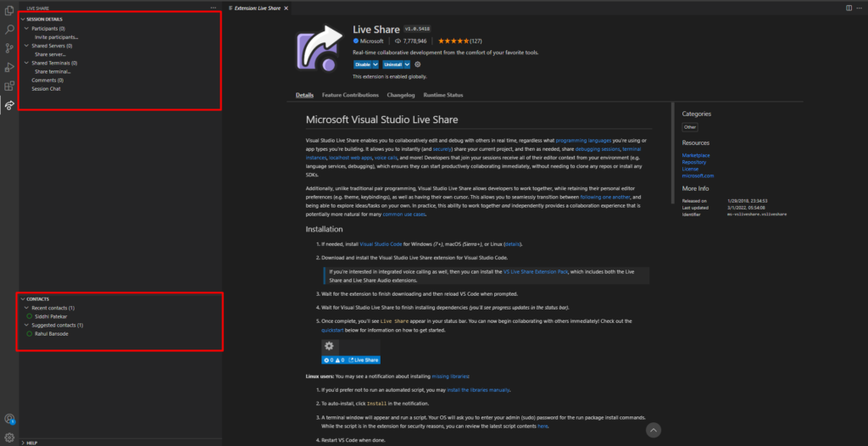The width and height of the screenshot is (868, 446).
Task: Open the Search view icon
Action: point(8,30)
